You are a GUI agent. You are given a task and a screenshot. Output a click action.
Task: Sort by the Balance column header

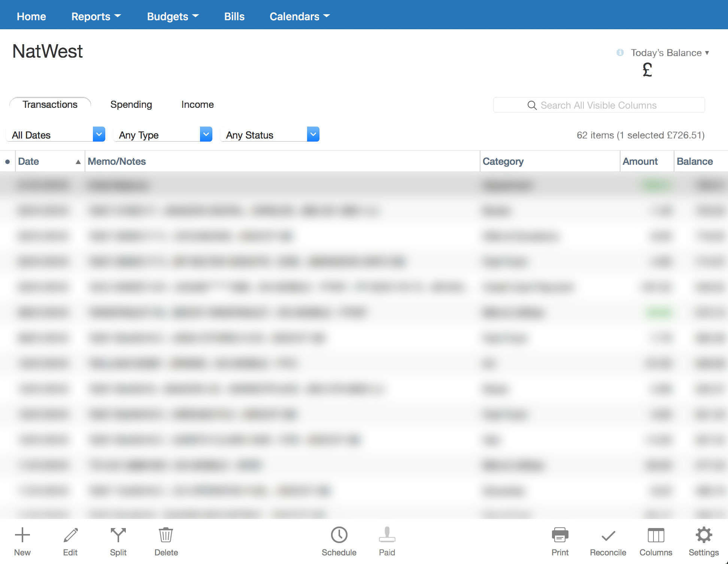point(701,162)
